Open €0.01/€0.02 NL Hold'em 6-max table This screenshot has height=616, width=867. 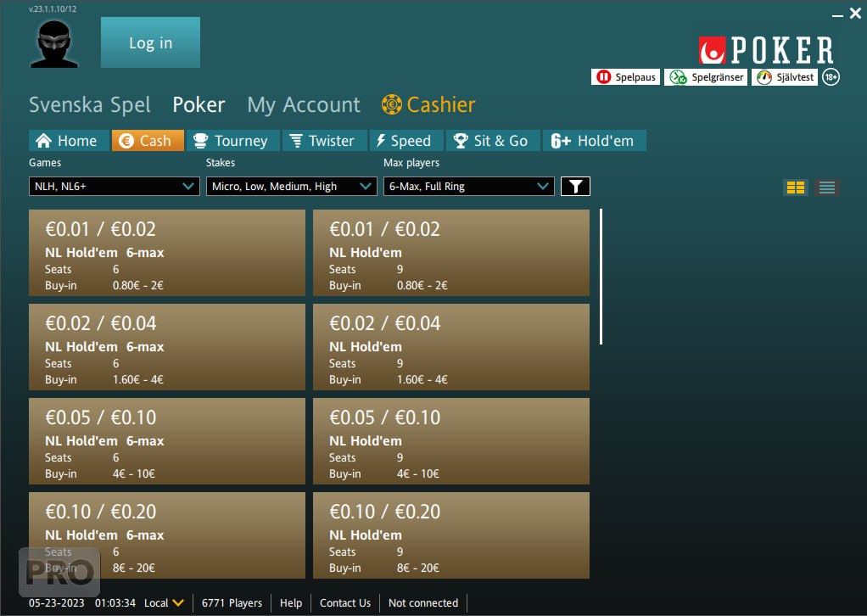point(167,253)
